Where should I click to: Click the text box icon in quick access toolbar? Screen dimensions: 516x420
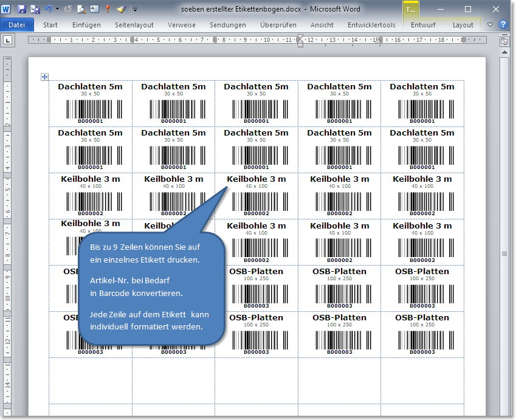94,9
